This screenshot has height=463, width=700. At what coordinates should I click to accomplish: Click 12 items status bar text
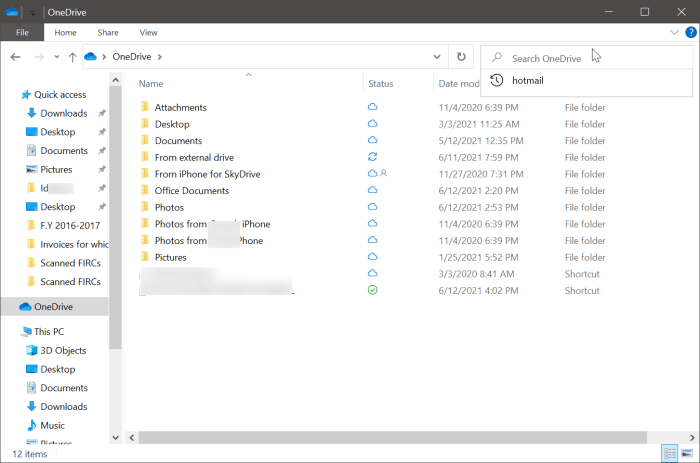[30, 454]
